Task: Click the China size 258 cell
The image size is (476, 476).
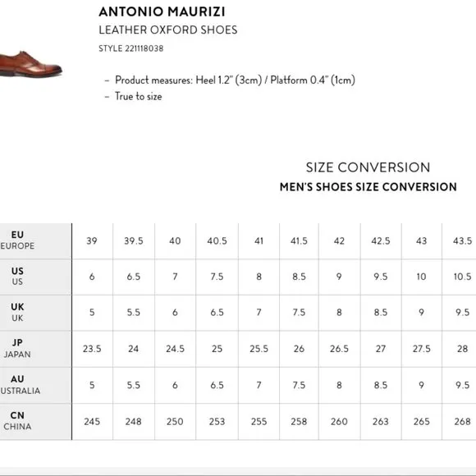Action: click(299, 421)
